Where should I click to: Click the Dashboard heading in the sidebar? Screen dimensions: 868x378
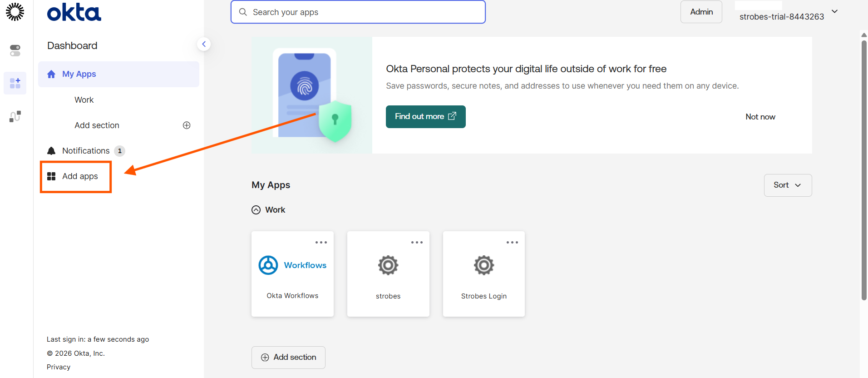[72, 45]
